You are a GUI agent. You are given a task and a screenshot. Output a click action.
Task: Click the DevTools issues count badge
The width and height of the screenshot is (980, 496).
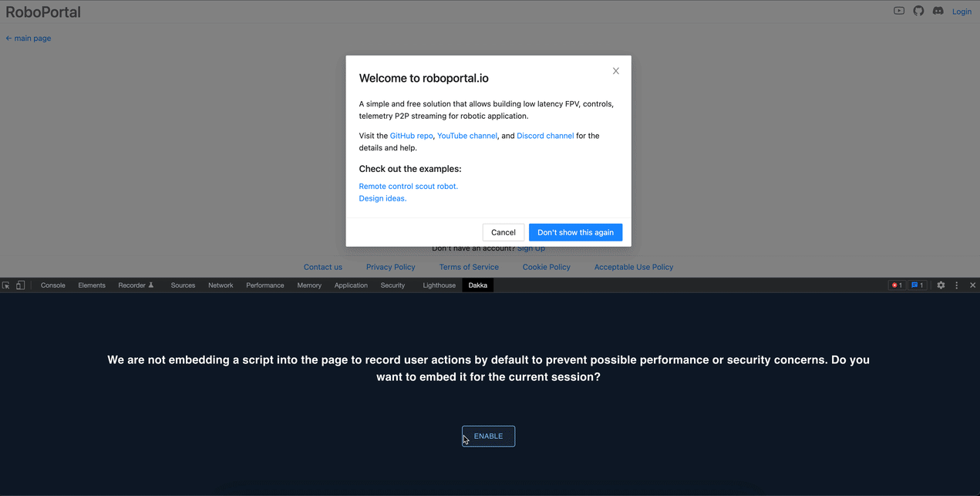pyautogui.click(x=918, y=285)
